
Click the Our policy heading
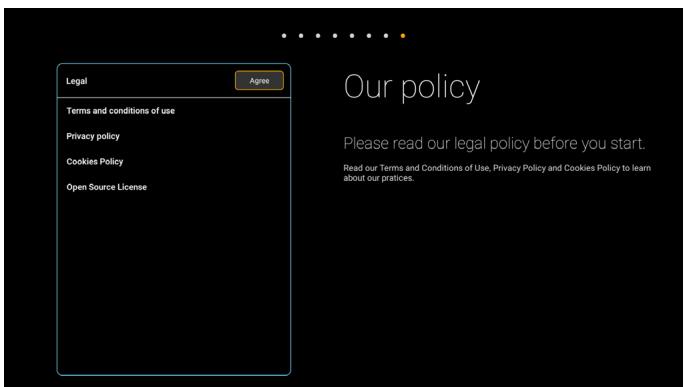coord(412,87)
